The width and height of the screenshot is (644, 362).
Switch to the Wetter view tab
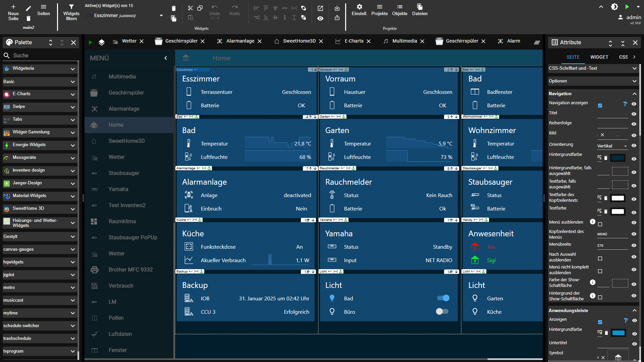(x=129, y=41)
